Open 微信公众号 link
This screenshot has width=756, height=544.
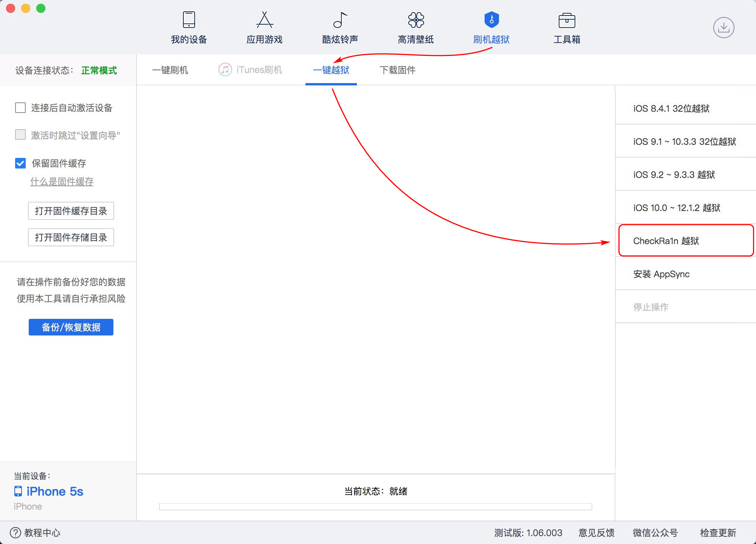click(x=655, y=533)
